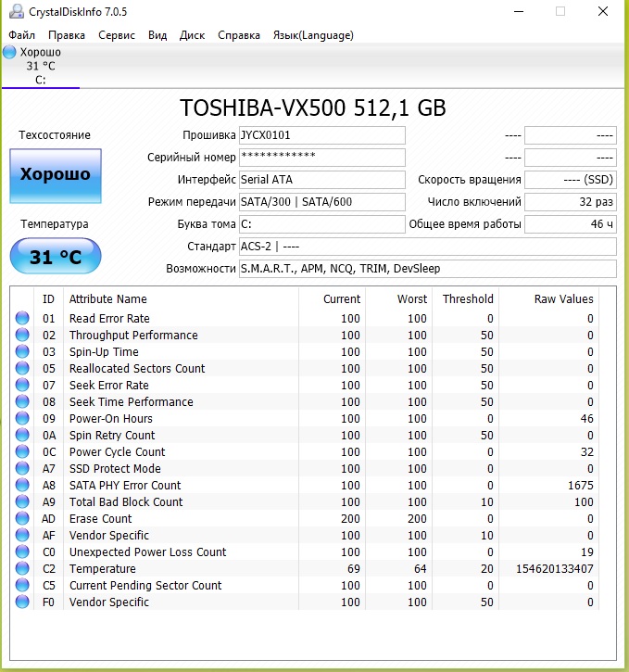Click the Current column header

(333, 298)
